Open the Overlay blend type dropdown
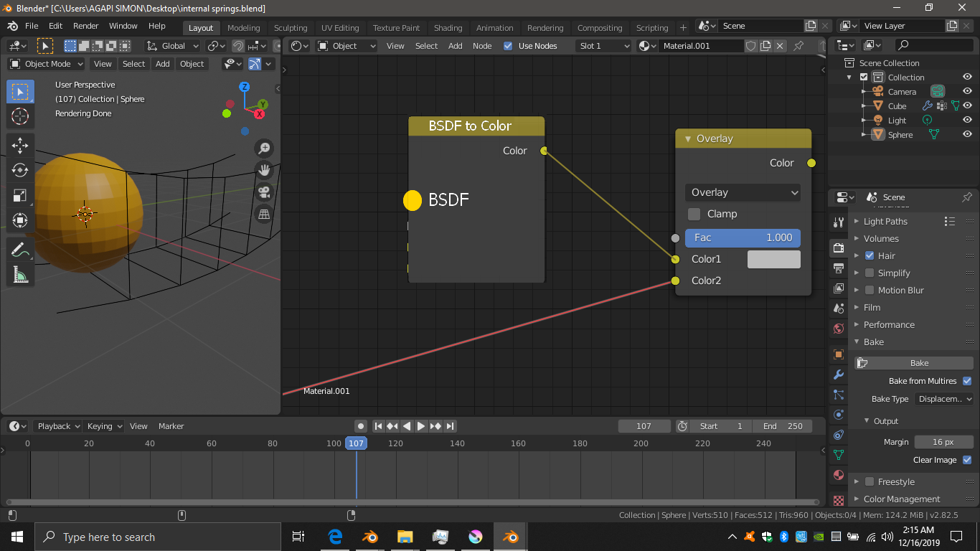 pyautogui.click(x=743, y=192)
